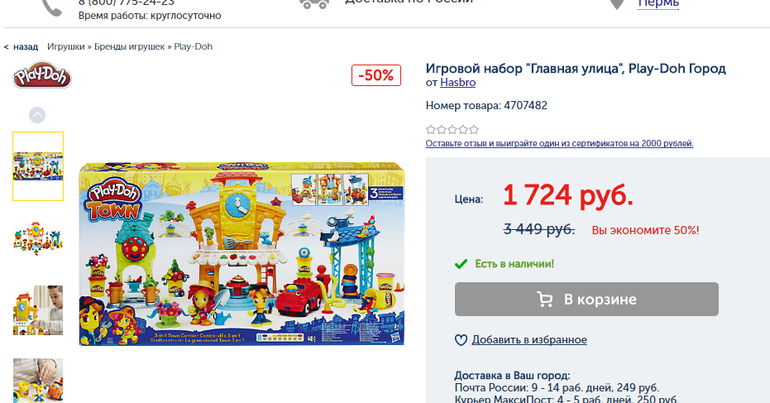
Task: Open Игрушки breadcrumb
Action: point(66,47)
